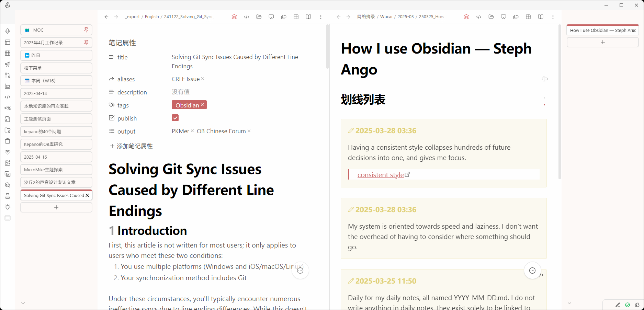Click red layers icon in right pane header
The width and height of the screenshot is (644, 310).
(466, 17)
